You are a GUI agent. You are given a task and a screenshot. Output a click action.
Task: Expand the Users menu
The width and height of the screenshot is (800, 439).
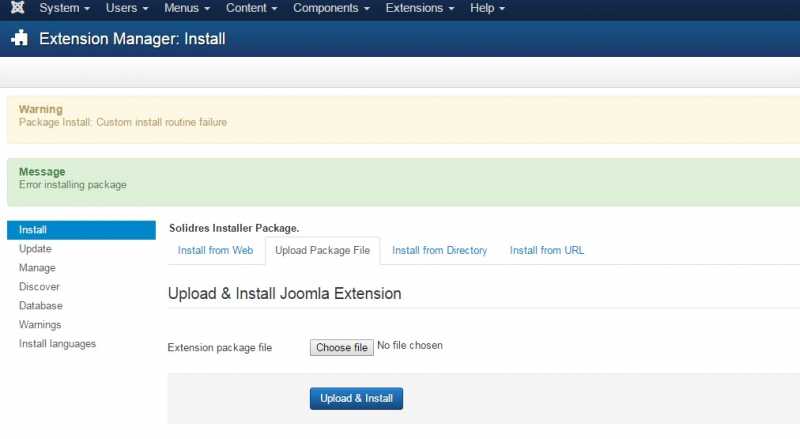[x=127, y=8]
